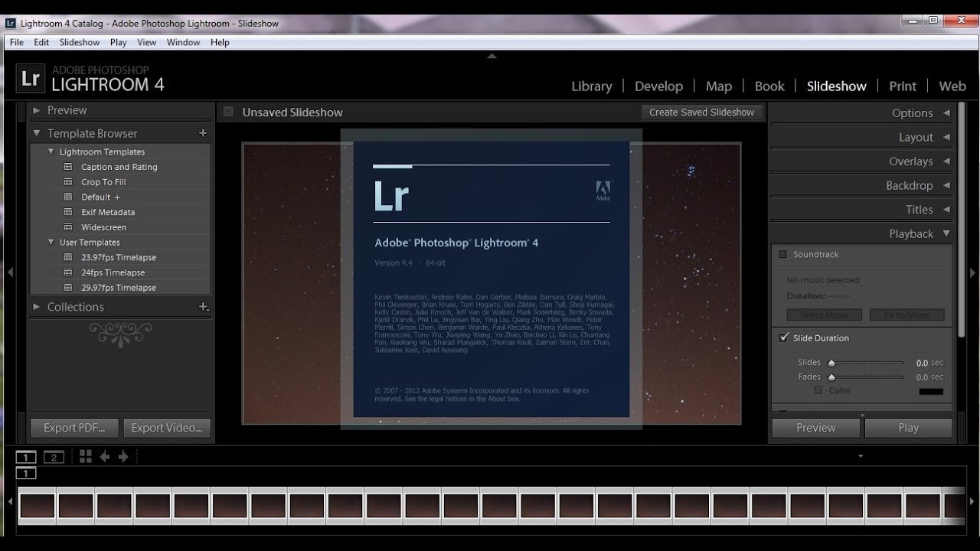Viewport: 980px width, 551px height.
Task: Enable the Soundtrack checkbox
Action: point(782,254)
